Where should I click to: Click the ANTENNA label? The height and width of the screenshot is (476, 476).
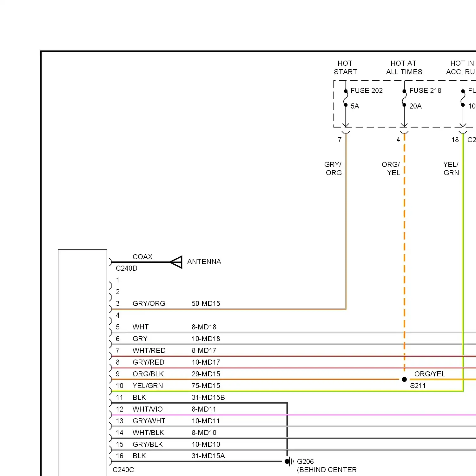tap(204, 261)
